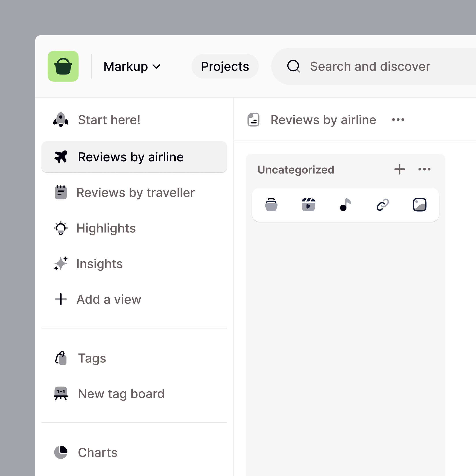This screenshot has width=476, height=476.
Task: Go to the Projects page
Action: [225, 66]
